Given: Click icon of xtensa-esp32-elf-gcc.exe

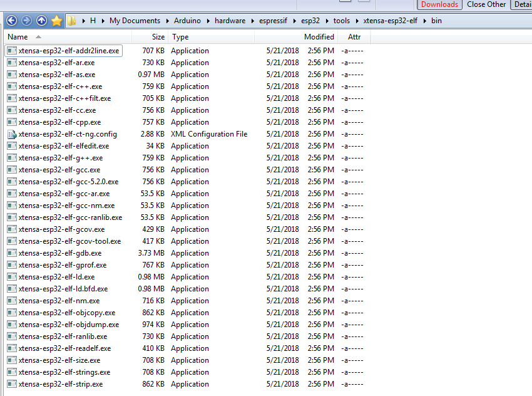Looking at the screenshot, I should coord(12,170).
